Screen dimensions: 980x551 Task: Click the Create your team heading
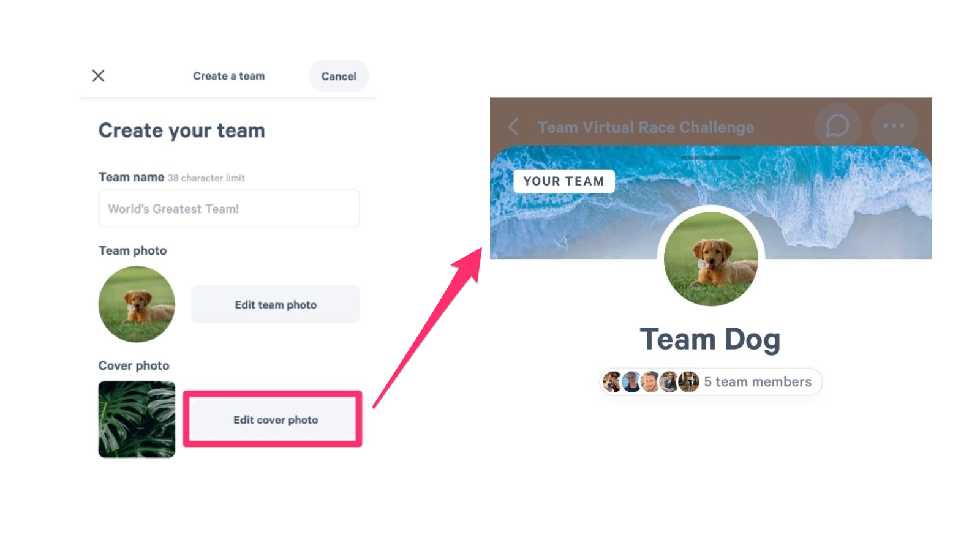pos(182,130)
